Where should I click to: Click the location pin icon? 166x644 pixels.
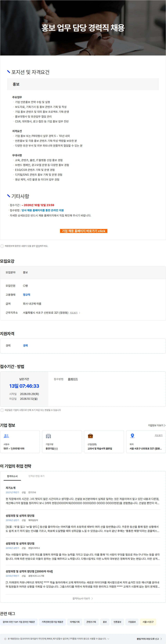[x=132, y=436]
